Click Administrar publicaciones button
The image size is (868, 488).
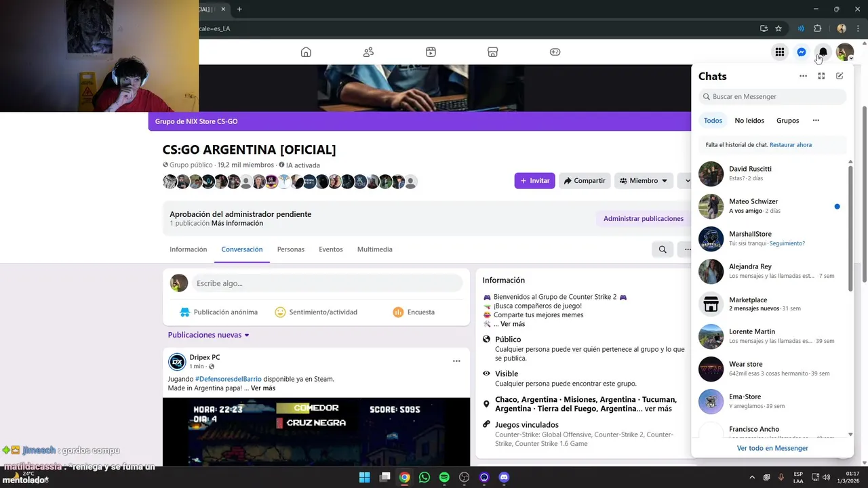(644, 218)
